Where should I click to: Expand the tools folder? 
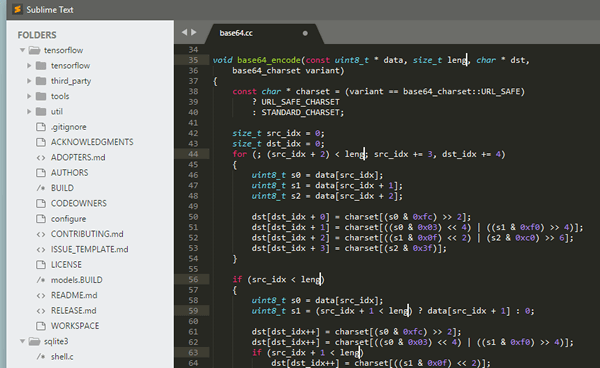[29, 96]
